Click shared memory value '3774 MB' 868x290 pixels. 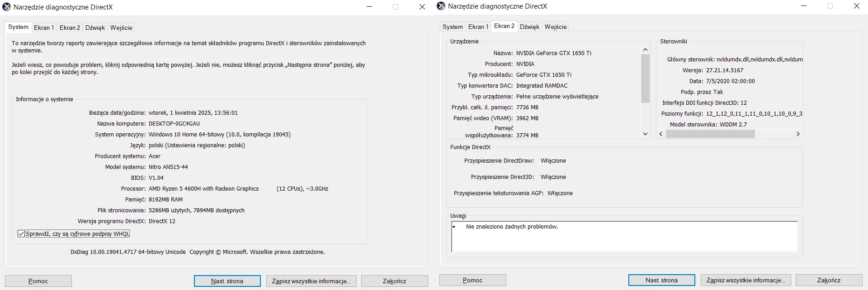point(527,135)
